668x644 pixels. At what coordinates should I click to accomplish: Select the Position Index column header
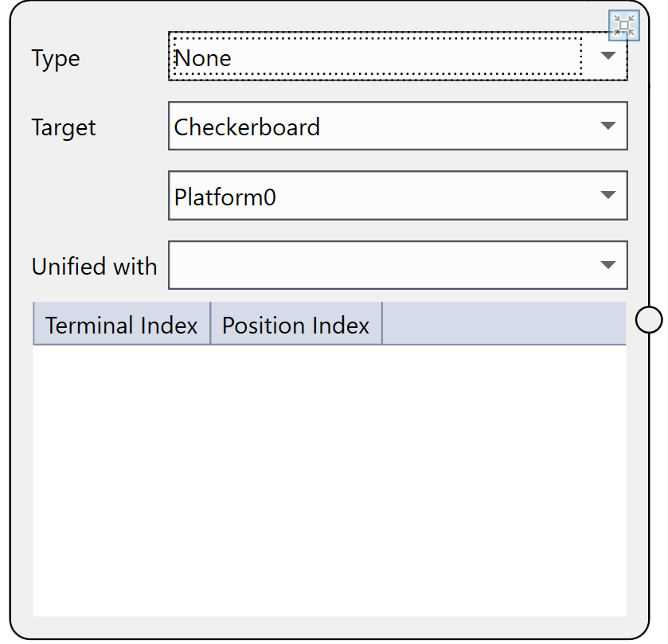tap(296, 325)
